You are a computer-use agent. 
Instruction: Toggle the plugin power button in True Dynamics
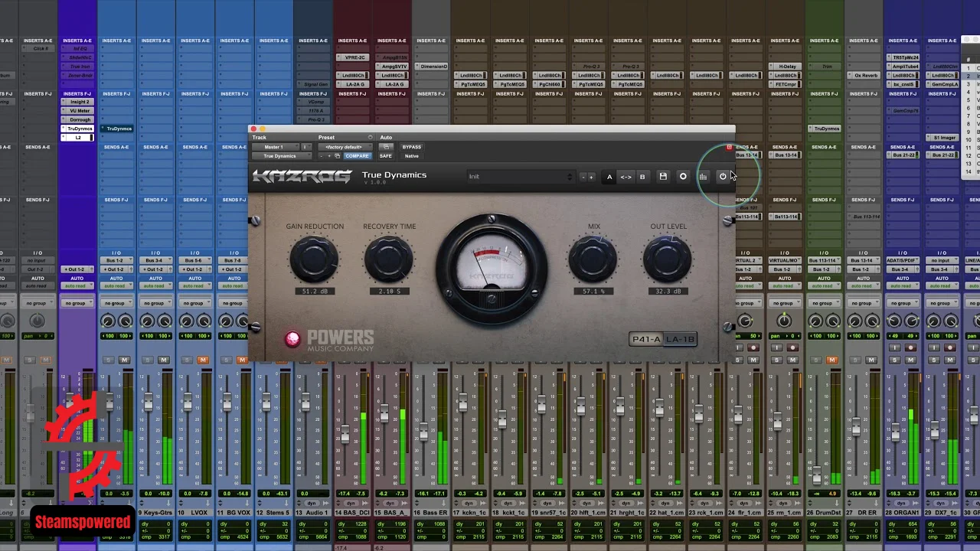pyautogui.click(x=723, y=177)
